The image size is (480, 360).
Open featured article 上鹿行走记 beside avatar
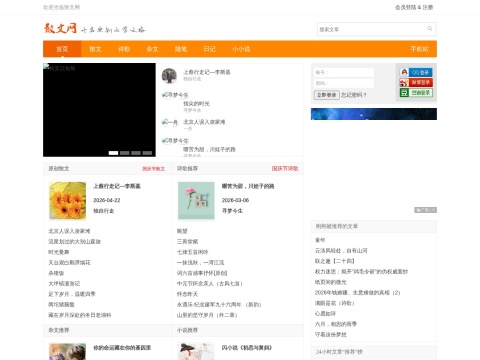click(x=207, y=72)
